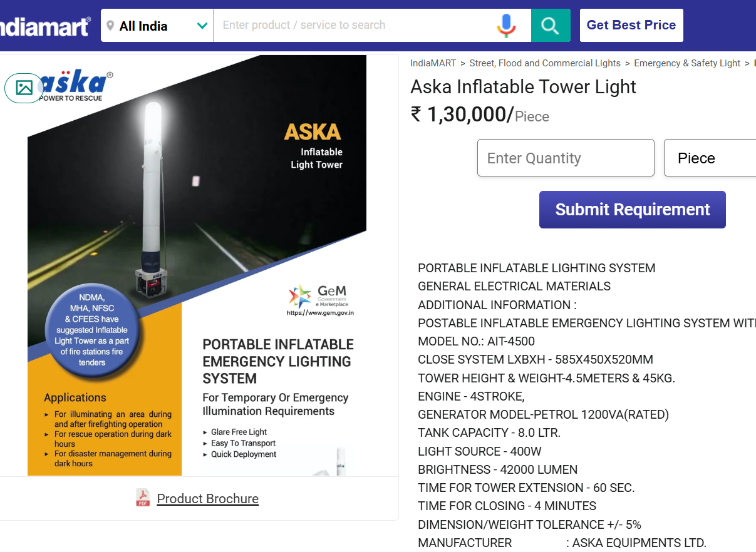Viewport: 756px width, 552px height.
Task: Open the image gallery icon on product photo
Action: point(24,88)
